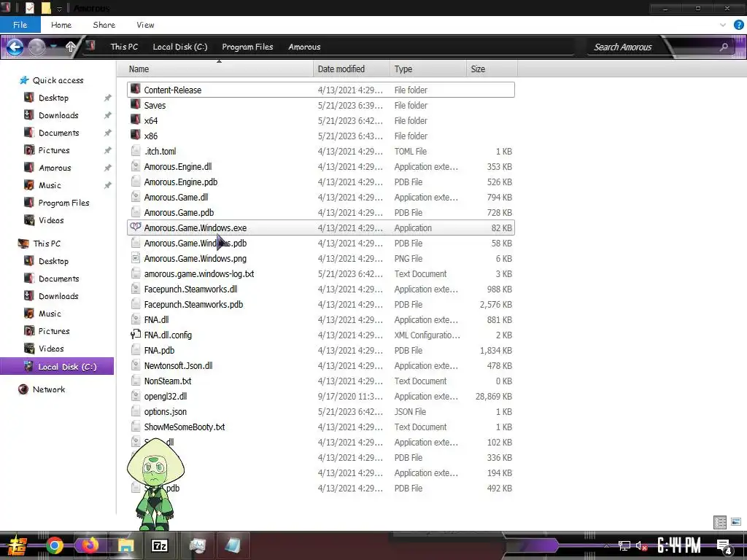Select FNA.dll file
Viewport: 747px width, 560px height.
click(x=321, y=319)
